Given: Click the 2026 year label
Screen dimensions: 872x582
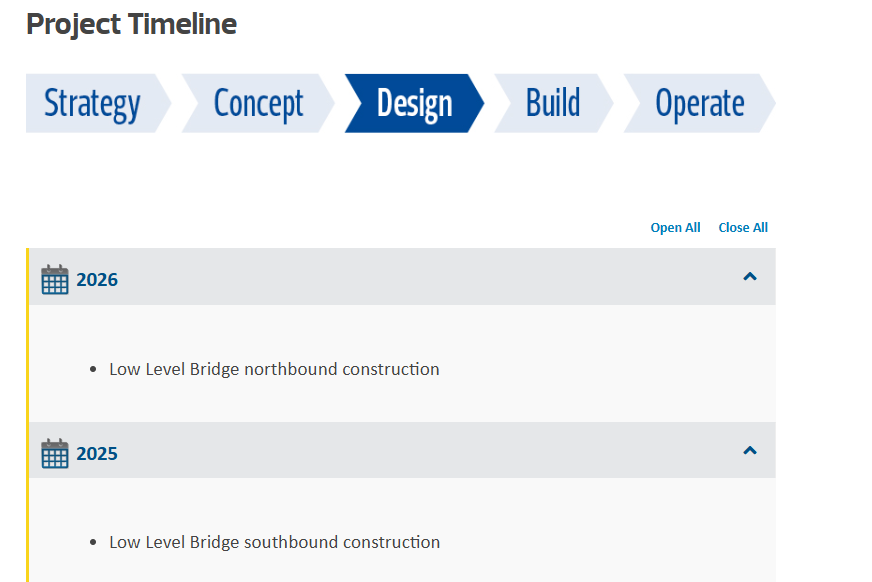Looking at the screenshot, I should point(97,280).
